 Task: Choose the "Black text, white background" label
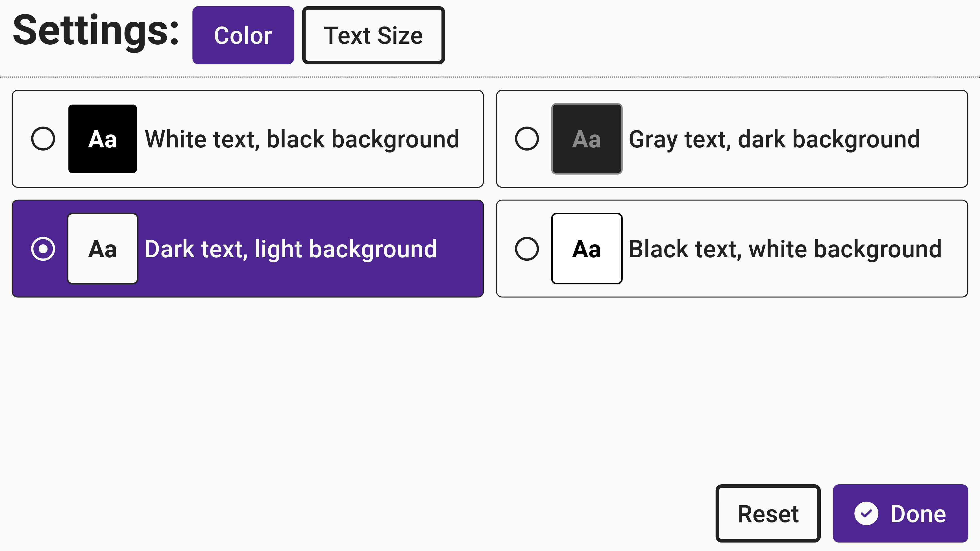(x=785, y=249)
